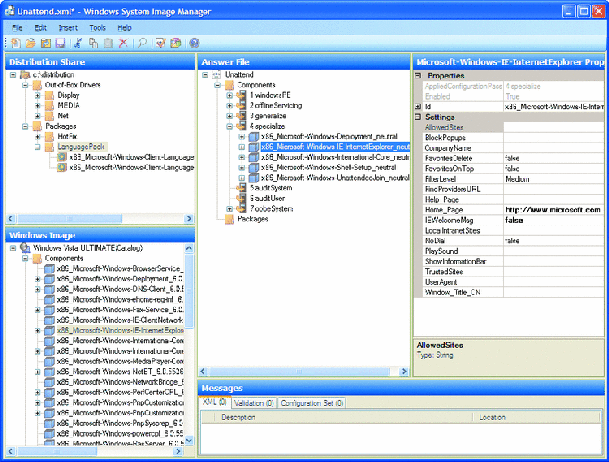Viewport: 609px width, 462px height.
Task: Collapse the Properties section header
Action: [x=418, y=75]
